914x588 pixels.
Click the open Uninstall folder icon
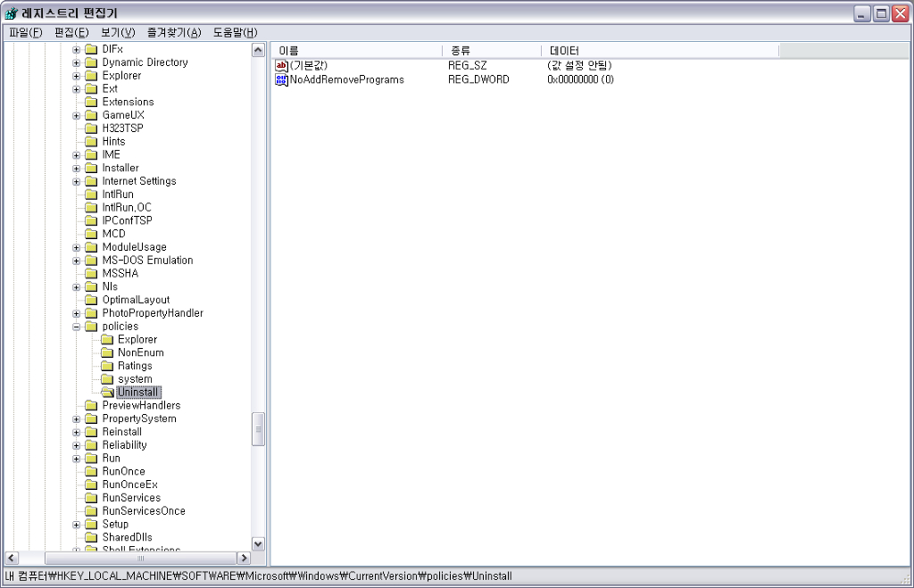tap(107, 393)
